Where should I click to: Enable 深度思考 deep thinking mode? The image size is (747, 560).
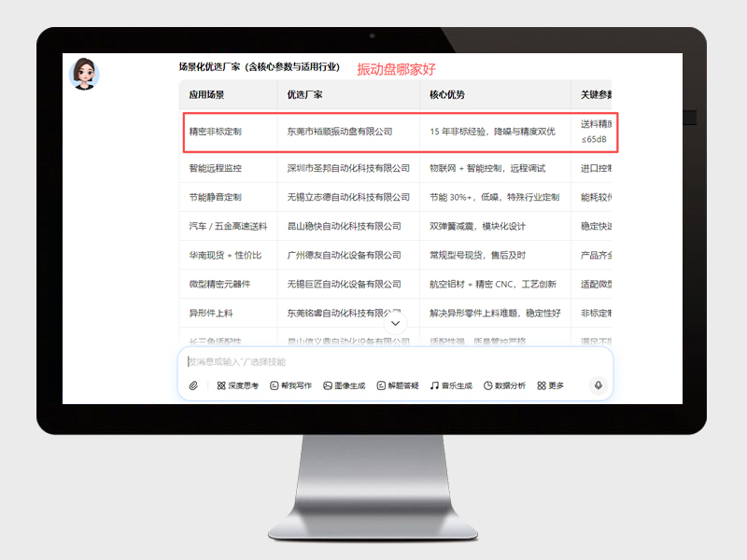[x=237, y=385]
